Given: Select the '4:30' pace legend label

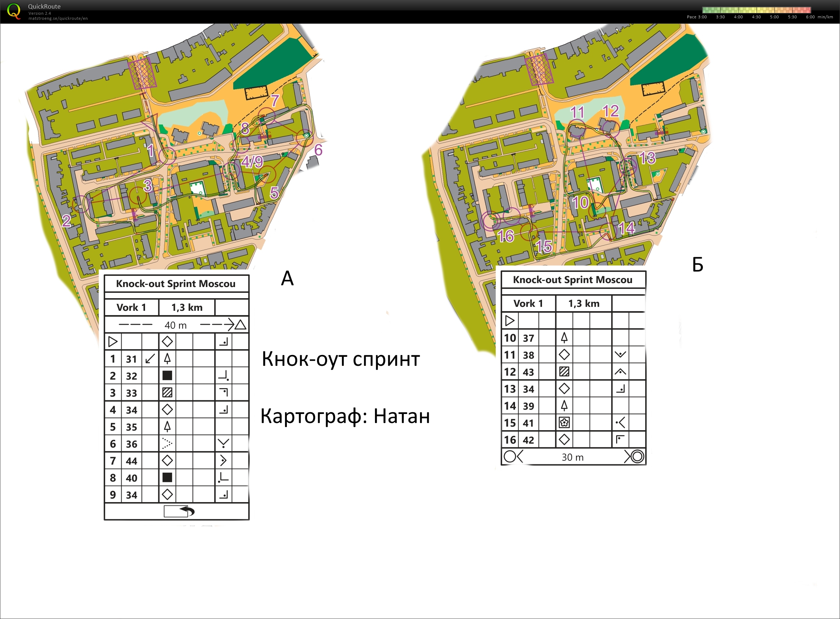Looking at the screenshot, I should pyautogui.click(x=757, y=17).
